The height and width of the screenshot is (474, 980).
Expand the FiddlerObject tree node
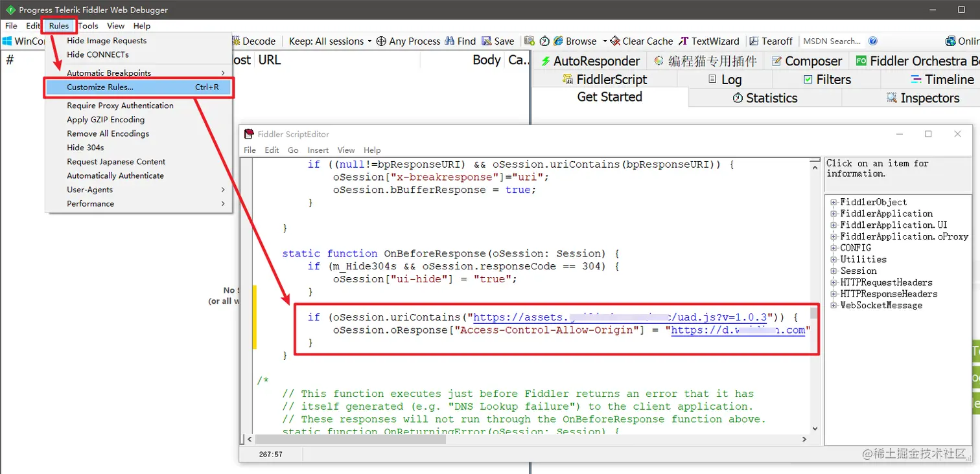click(834, 202)
